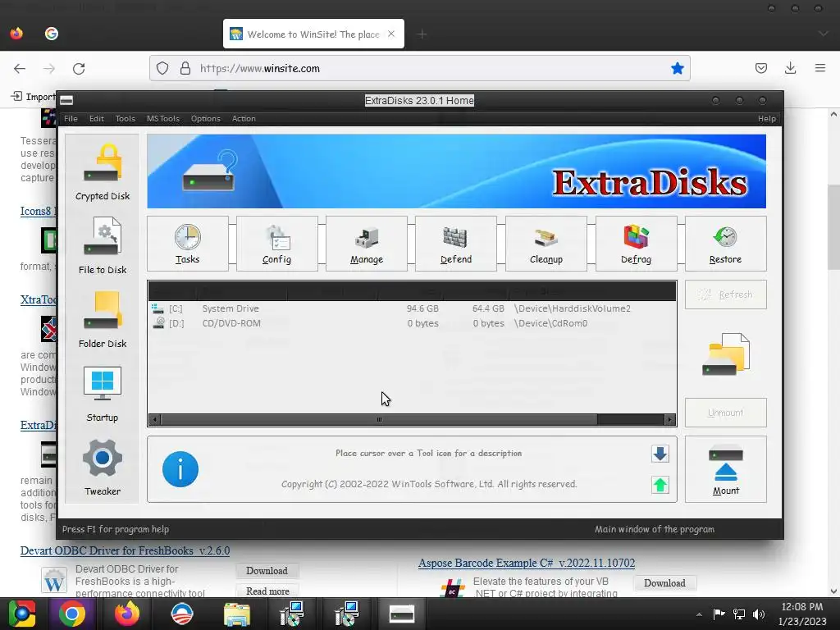Open the Tools menu

tap(125, 118)
